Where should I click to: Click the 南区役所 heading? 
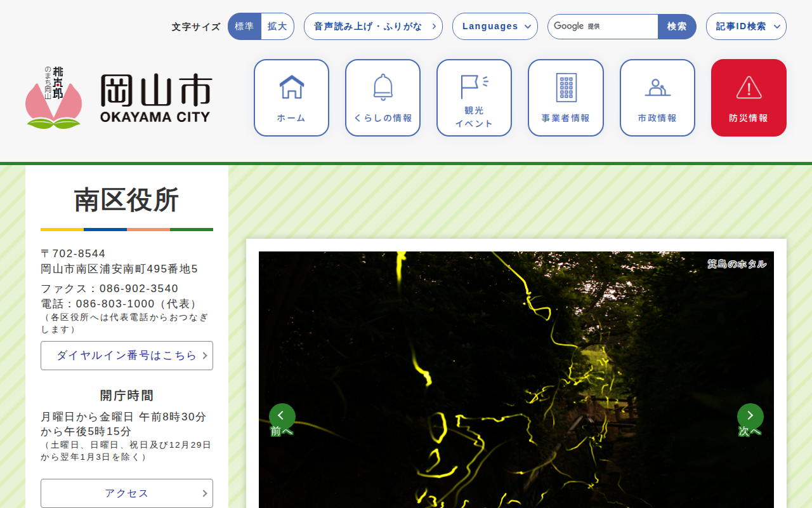point(127,200)
